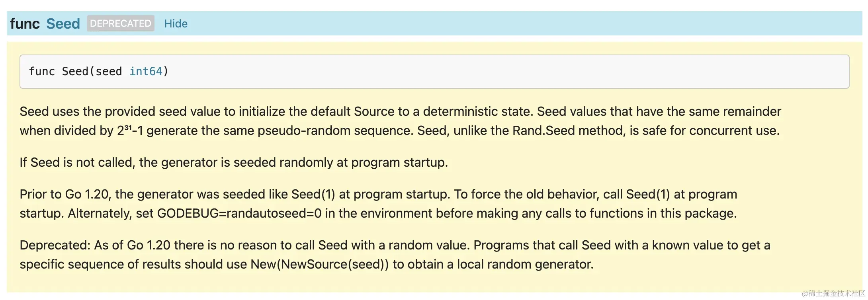Click the "func" keyword in the header
868x300 pixels.
pyautogui.click(x=25, y=23)
